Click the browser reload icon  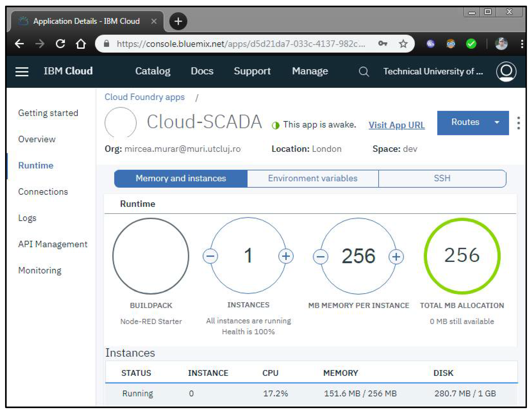pos(60,44)
